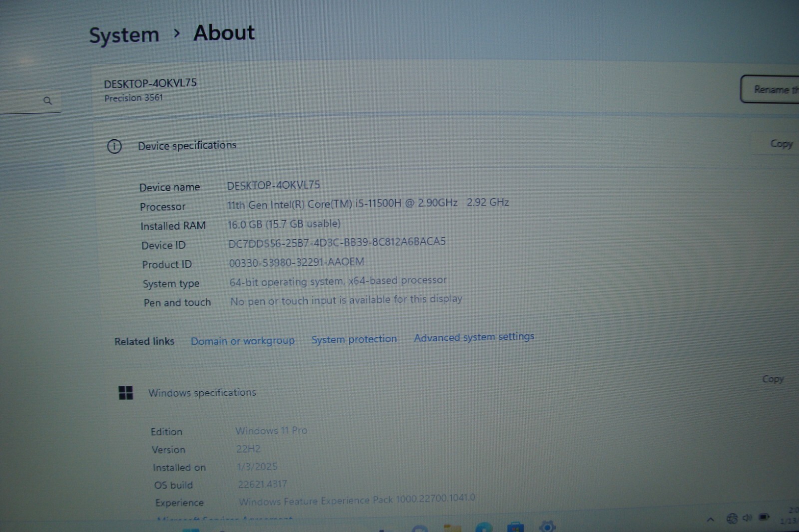Click Windows Feature Experience Pack value

click(x=357, y=500)
